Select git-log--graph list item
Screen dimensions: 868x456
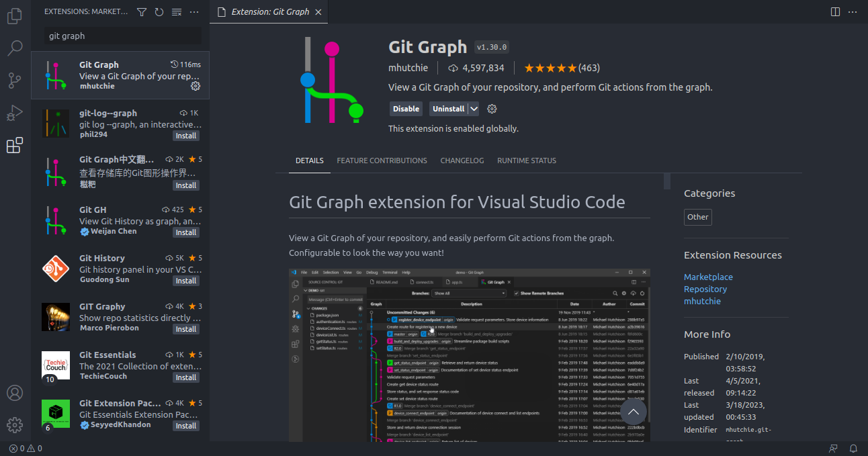coord(120,124)
